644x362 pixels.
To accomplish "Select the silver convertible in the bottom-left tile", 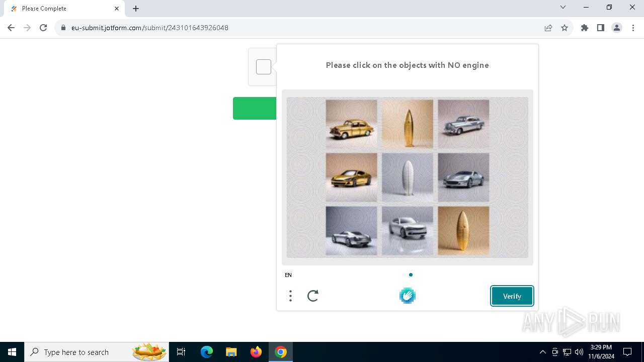I will pyautogui.click(x=351, y=231).
